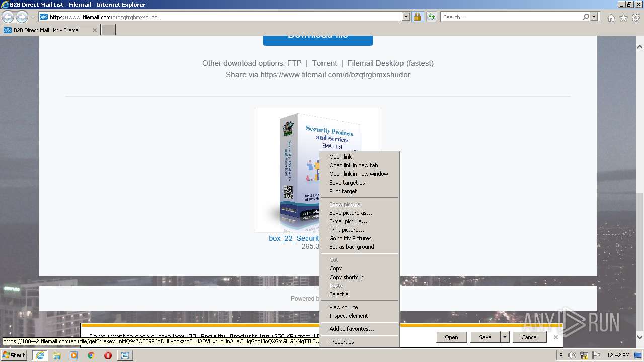Open Opera taskbar icon
The width and height of the screenshot is (644, 362).
[x=108, y=355]
